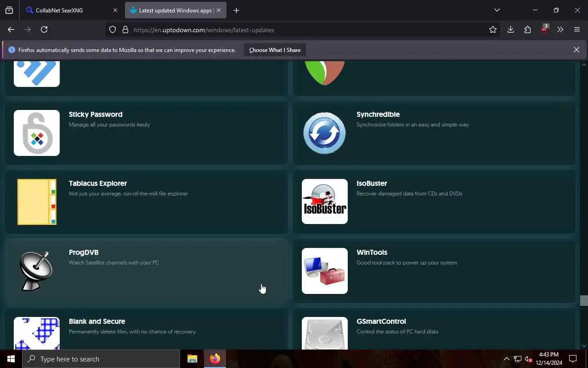This screenshot has width=588, height=368.
Task: List all tabs dropdown arrow
Action: point(497,10)
